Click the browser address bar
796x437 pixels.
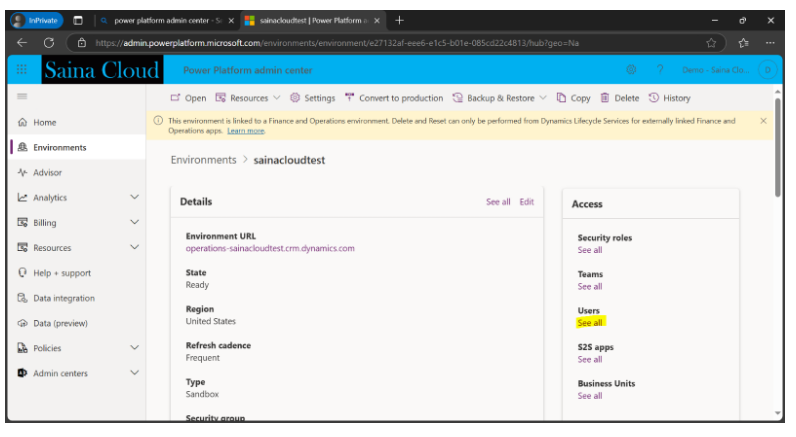pos(396,43)
